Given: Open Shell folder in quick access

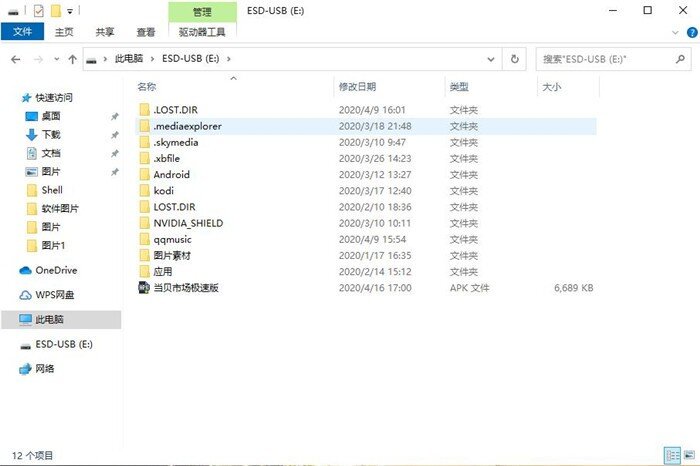Looking at the screenshot, I should (x=44, y=190).
